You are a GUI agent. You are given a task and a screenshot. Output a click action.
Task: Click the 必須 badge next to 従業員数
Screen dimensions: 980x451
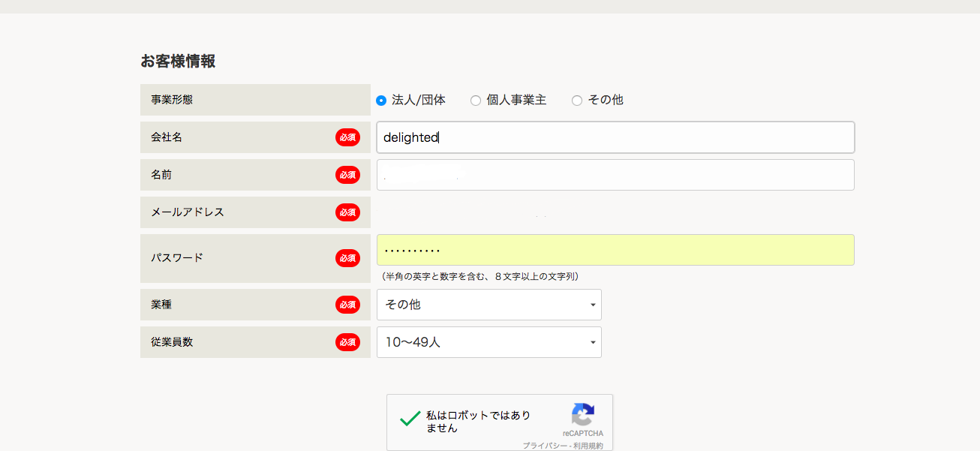347,342
